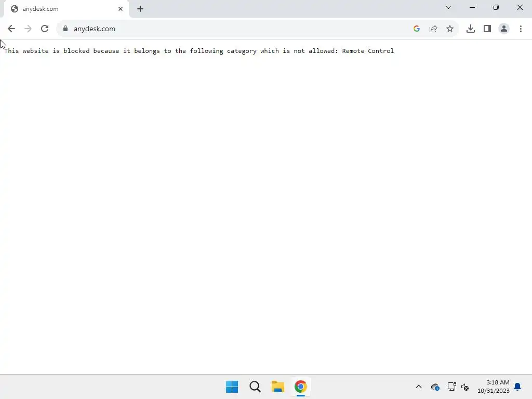Click the forward navigation arrow

[x=28, y=29]
